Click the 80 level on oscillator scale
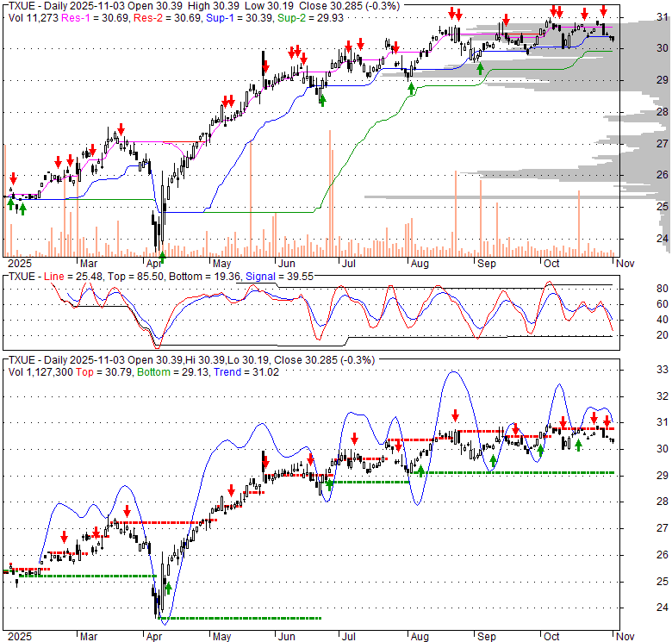 pos(663,289)
